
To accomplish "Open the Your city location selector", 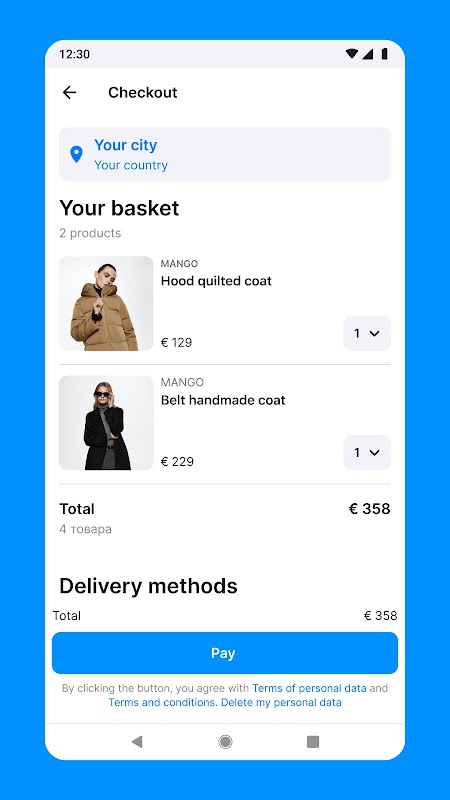I will (225, 154).
